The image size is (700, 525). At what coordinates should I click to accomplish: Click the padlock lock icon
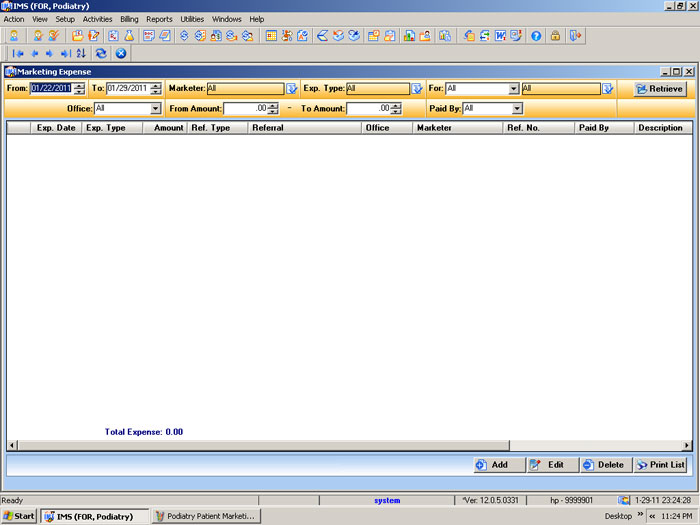click(555, 36)
